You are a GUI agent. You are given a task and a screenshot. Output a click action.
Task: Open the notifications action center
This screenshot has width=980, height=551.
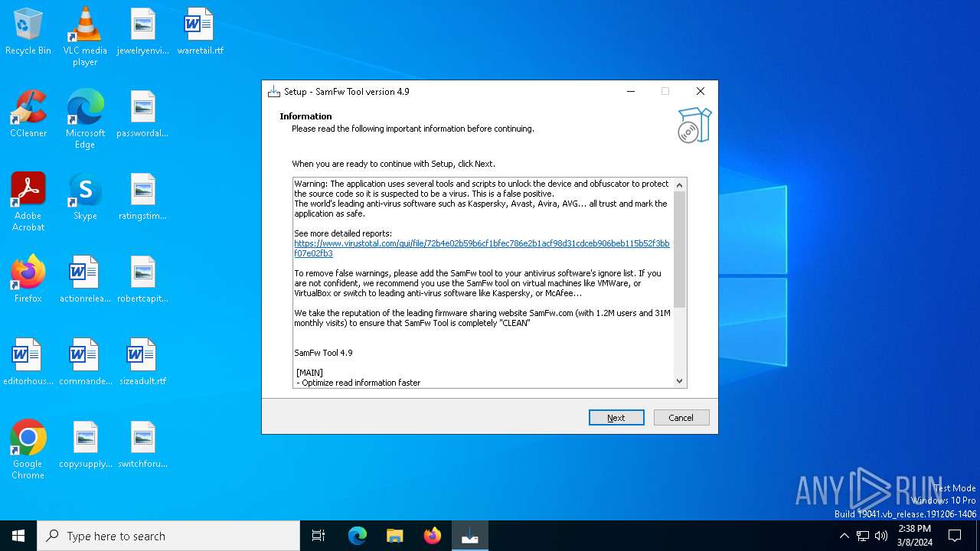pyautogui.click(x=955, y=536)
